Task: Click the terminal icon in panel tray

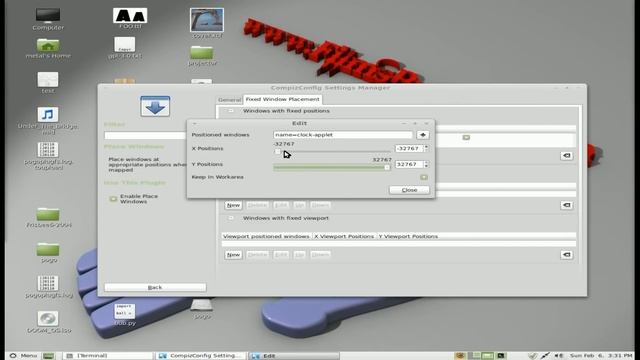Action: point(501,356)
